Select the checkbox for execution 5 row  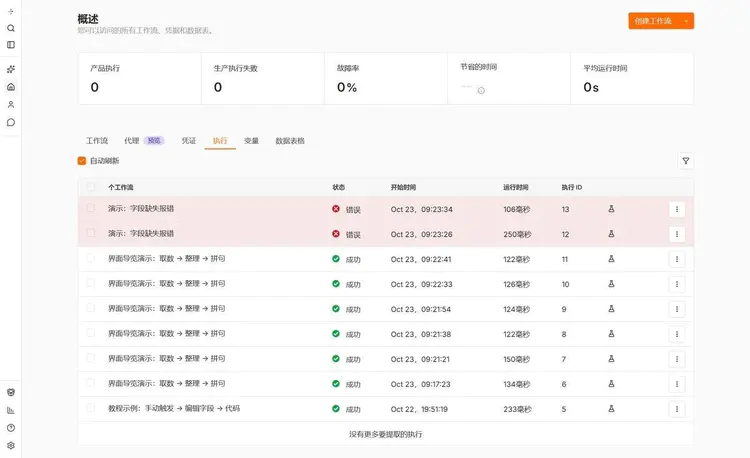(90, 408)
